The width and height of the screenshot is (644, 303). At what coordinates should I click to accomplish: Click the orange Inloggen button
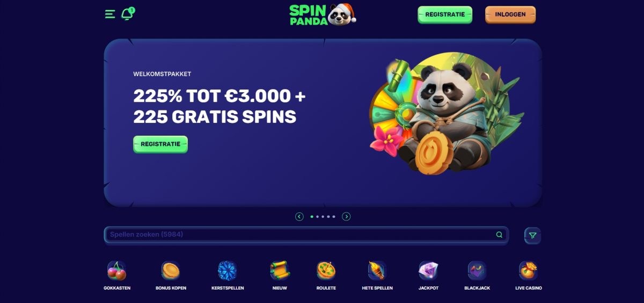[x=510, y=15]
